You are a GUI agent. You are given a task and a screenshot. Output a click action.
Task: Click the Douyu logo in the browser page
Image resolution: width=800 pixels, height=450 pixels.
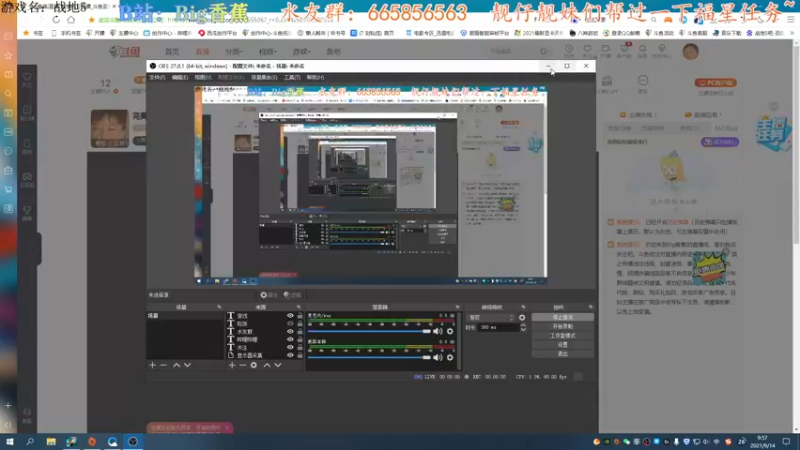coord(124,52)
